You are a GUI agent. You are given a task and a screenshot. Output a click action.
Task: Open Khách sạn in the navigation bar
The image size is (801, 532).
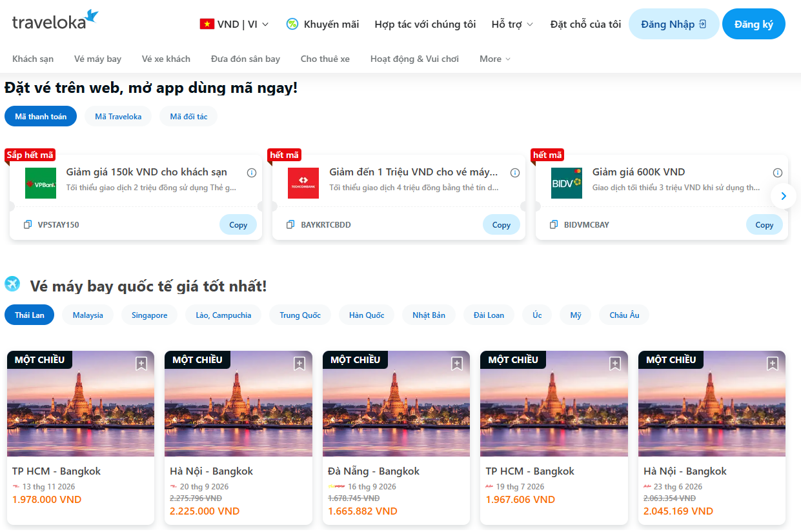[x=33, y=59]
